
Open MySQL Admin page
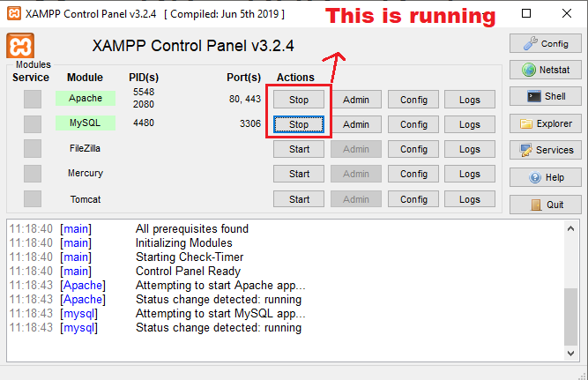click(356, 124)
